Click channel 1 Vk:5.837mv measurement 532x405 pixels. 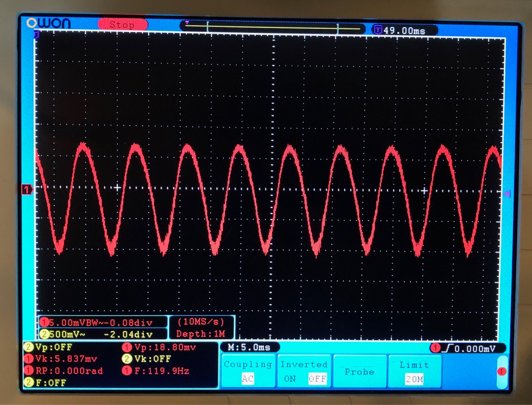[x=61, y=359]
